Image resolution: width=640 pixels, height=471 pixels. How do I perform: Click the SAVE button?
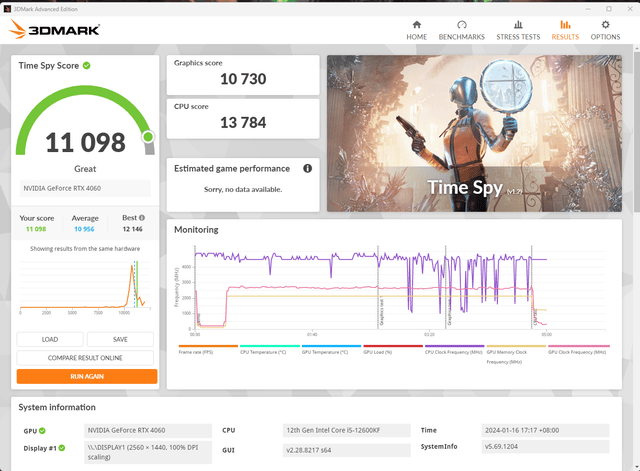[120, 339]
